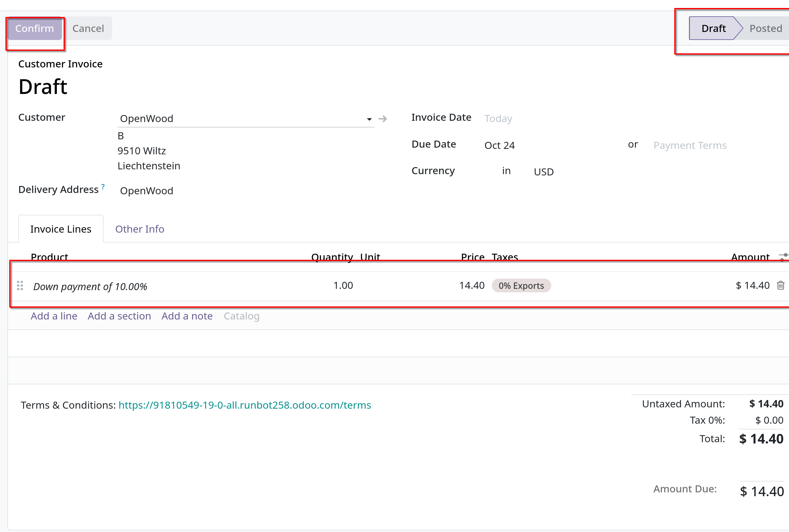789x532 pixels.
Task: Click the Amount Due value $ 14.40
Action: [x=762, y=491]
